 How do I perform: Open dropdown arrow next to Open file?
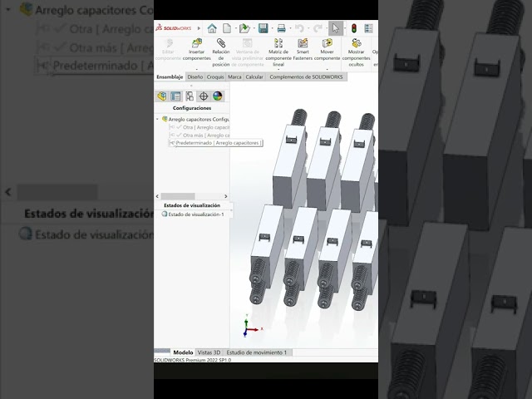(x=254, y=28)
